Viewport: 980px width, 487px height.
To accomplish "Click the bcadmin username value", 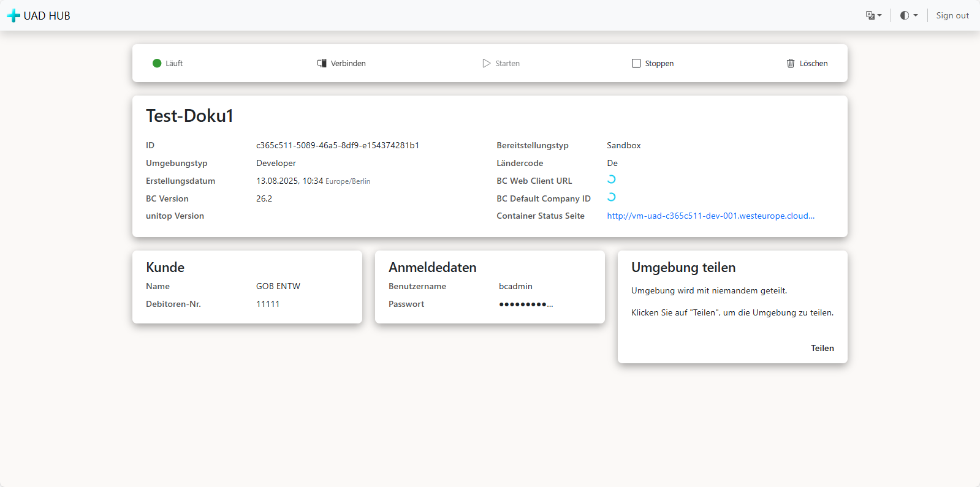I will click(x=515, y=286).
